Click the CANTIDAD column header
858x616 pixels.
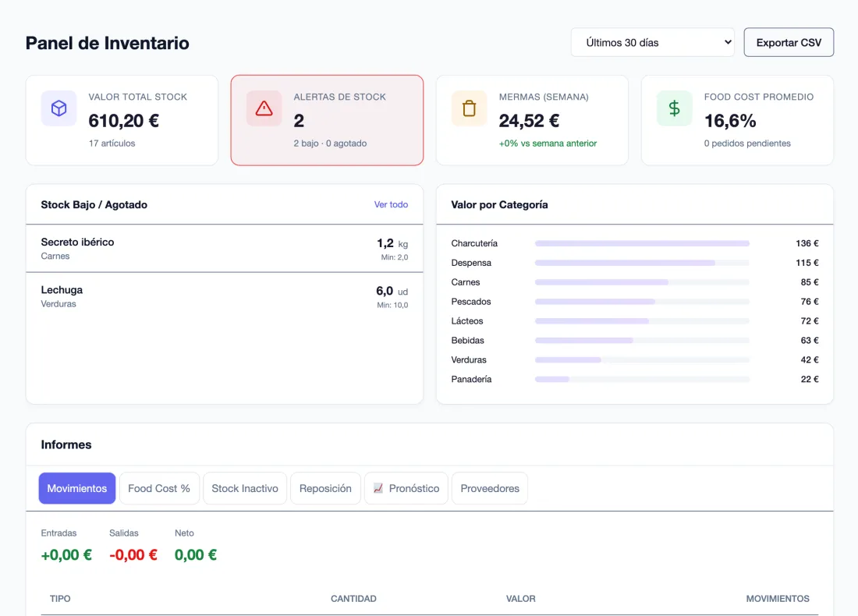click(353, 599)
